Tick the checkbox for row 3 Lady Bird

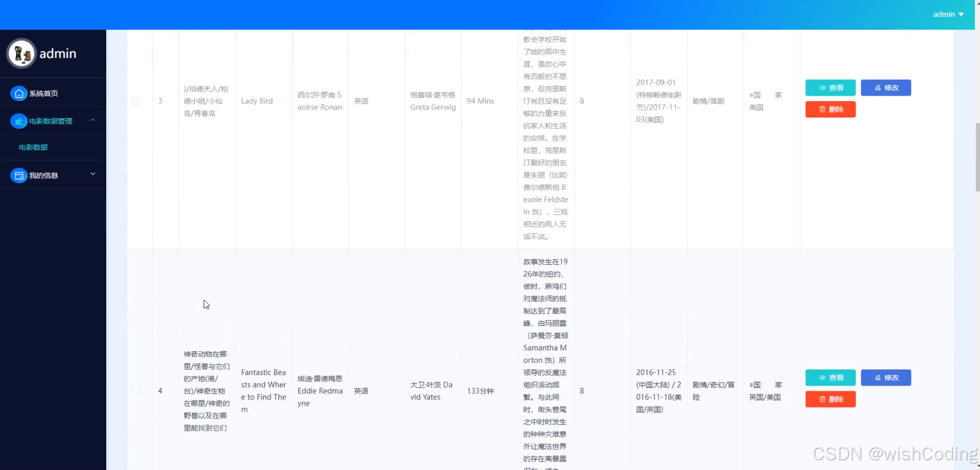pyautogui.click(x=136, y=101)
